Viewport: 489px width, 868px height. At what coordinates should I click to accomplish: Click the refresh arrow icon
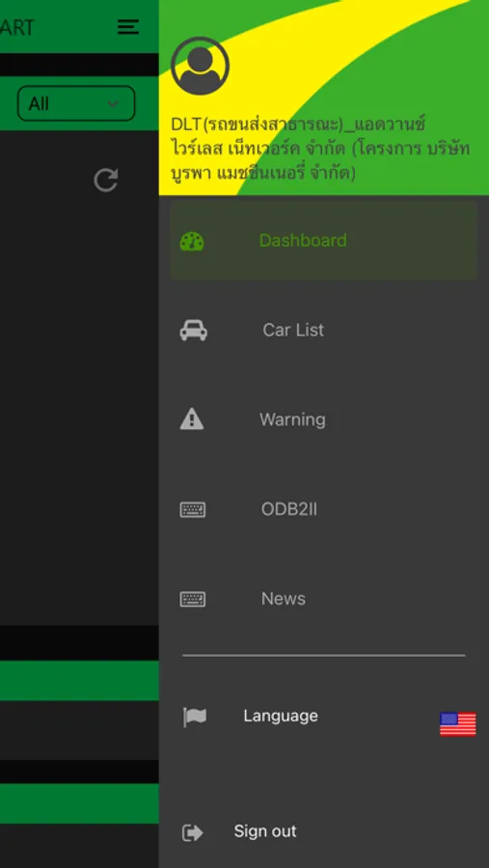click(106, 180)
